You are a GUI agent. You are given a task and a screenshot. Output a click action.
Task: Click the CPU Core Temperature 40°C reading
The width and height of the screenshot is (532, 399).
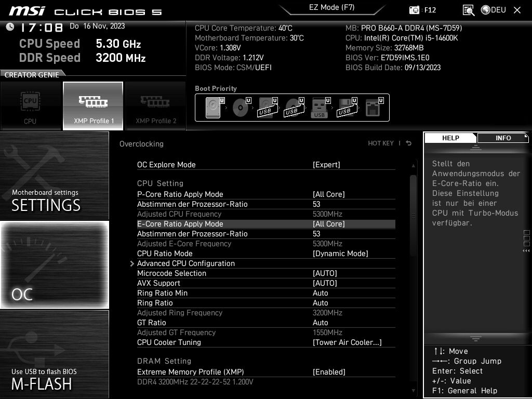coord(244,28)
